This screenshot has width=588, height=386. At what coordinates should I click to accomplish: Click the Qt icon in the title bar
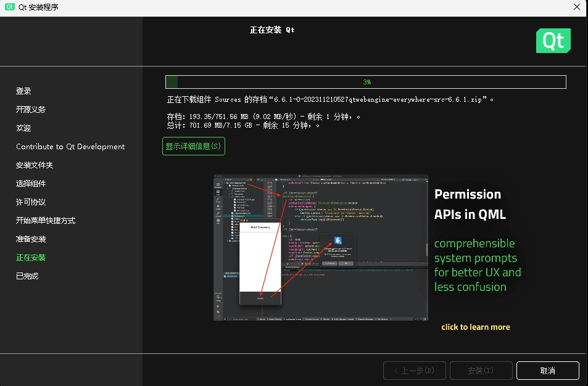9,7
